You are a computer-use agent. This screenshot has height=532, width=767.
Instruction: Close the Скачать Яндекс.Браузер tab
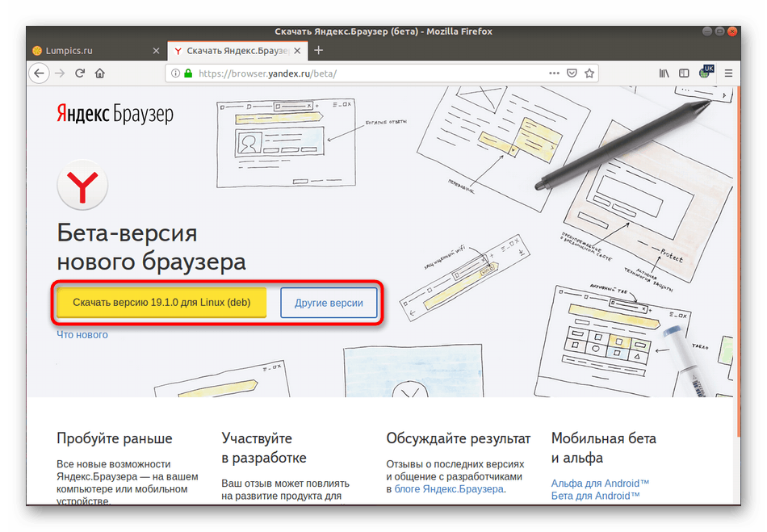pos(297,51)
